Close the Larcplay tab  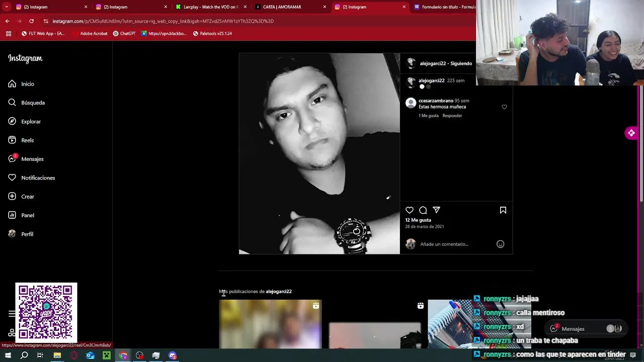[x=245, y=7]
